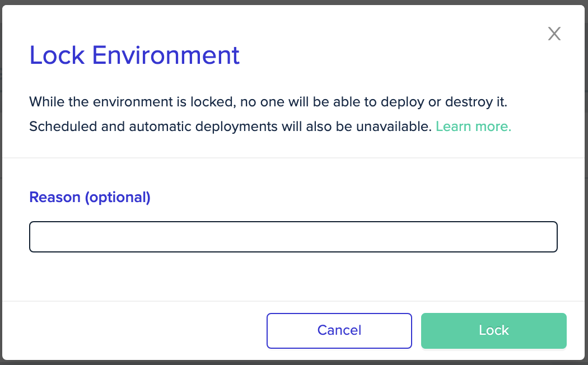Click Learn more about locked environments

coord(473,126)
